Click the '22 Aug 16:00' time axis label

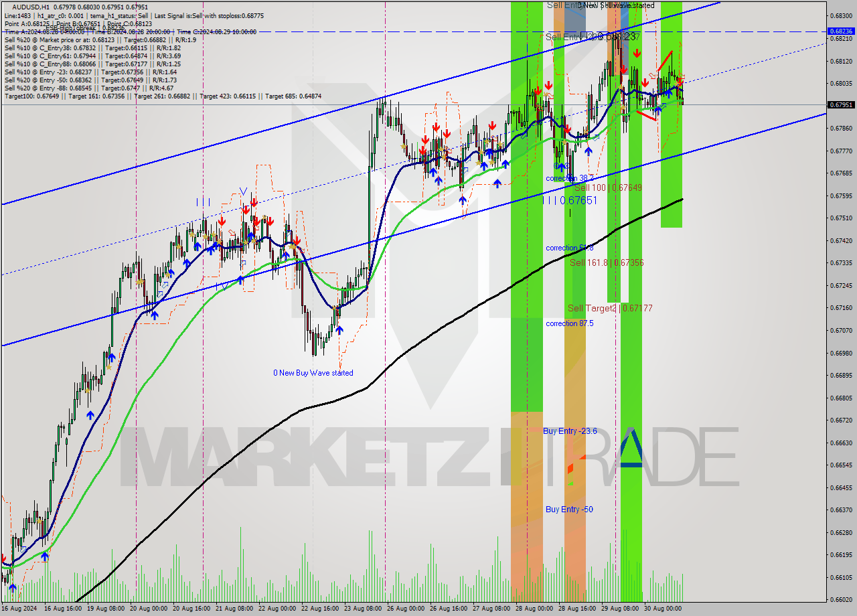(320, 609)
